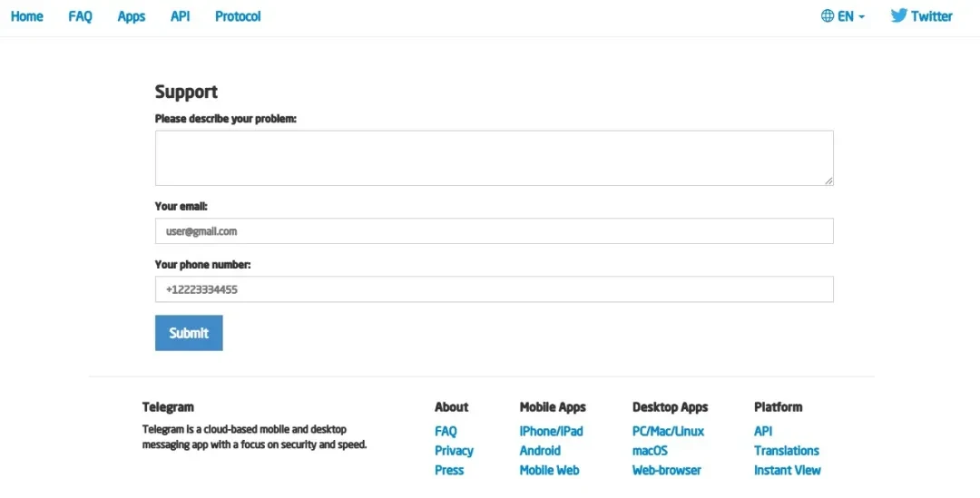
Task: Open iPhone/iPad mobile app link
Action: tap(552, 431)
